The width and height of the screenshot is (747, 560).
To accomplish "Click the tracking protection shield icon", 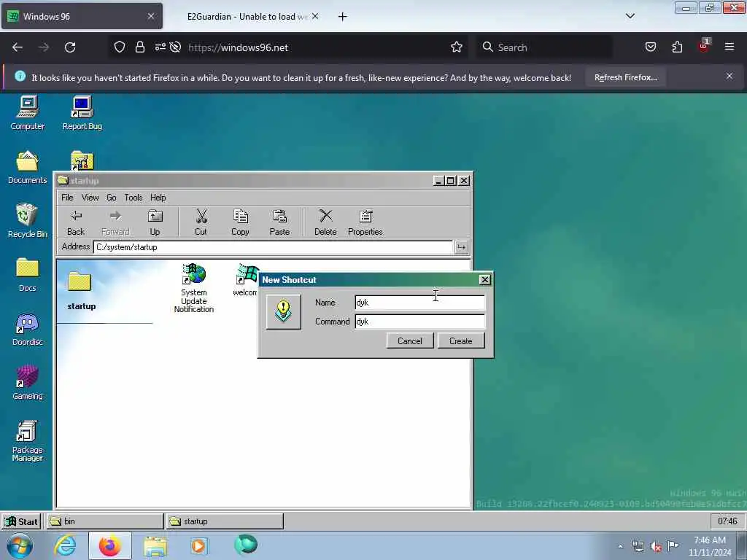I will 120,47.
